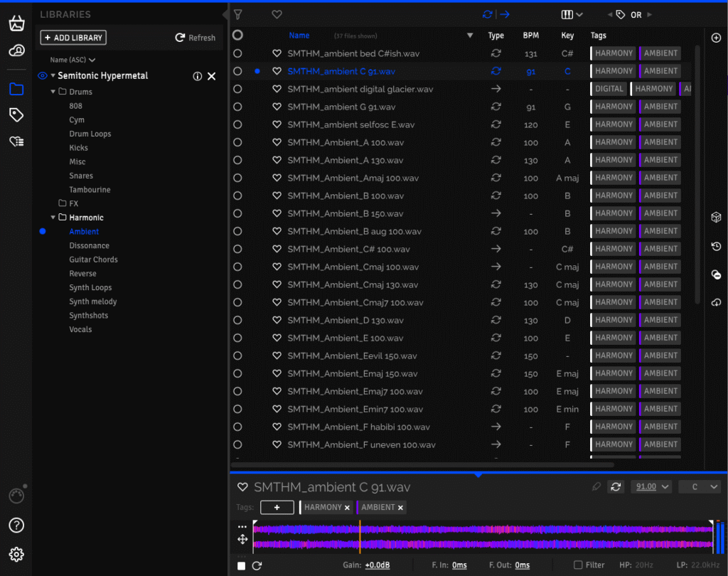Image resolution: width=728 pixels, height=576 pixels.
Task: Sort the file list by BPM column
Action: pos(530,36)
